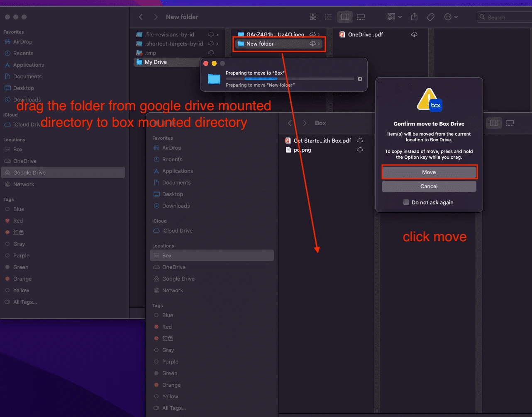Open Documents in the Google Drive window sidebar
Screen dimensions: 532x417
pos(27,76)
